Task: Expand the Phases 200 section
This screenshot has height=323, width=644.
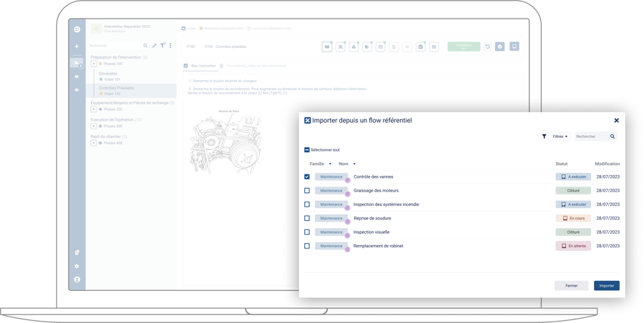Action: (x=94, y=109)
